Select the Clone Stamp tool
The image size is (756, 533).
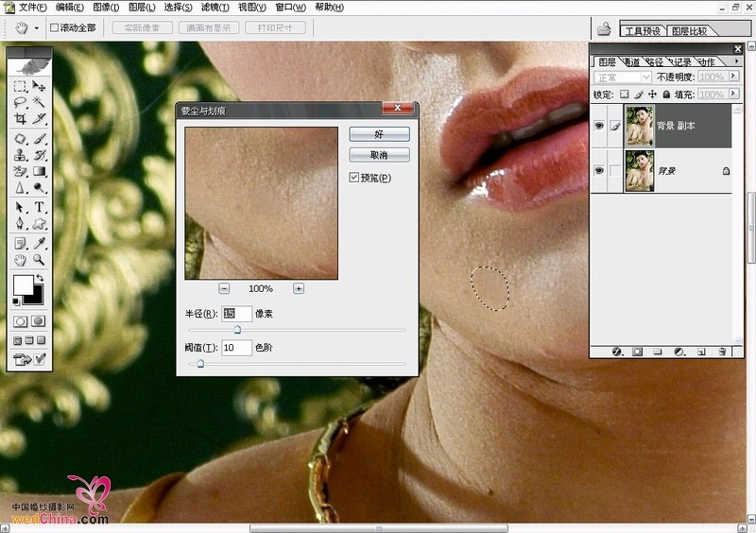tap(20, 155)
